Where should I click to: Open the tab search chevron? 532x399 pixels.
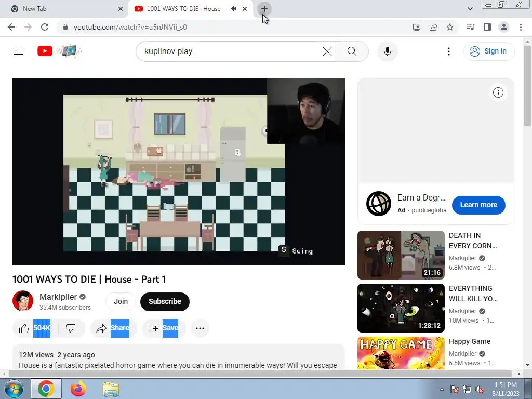pos(470,9)
